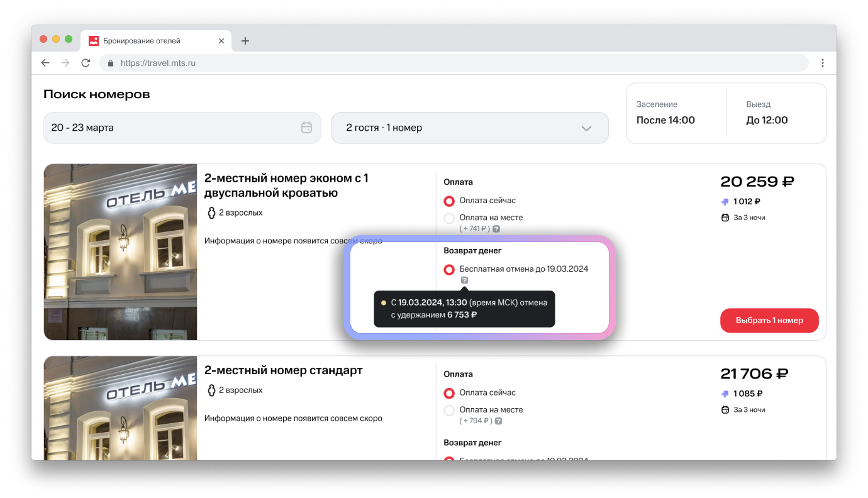This screenshot has width=868, height=498.
Task: Click the surcharge text ( + 794 ₽ )
Action: (476, 421)
